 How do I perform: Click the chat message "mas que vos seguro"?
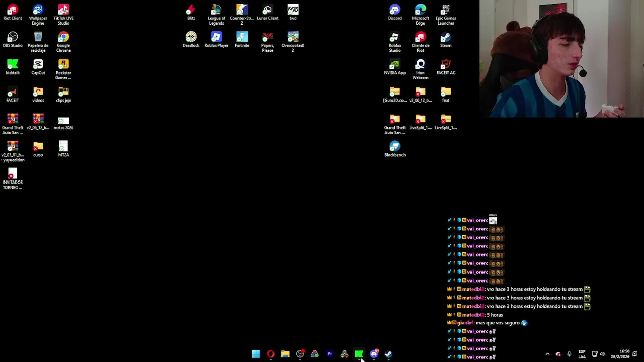click(498, 323)
